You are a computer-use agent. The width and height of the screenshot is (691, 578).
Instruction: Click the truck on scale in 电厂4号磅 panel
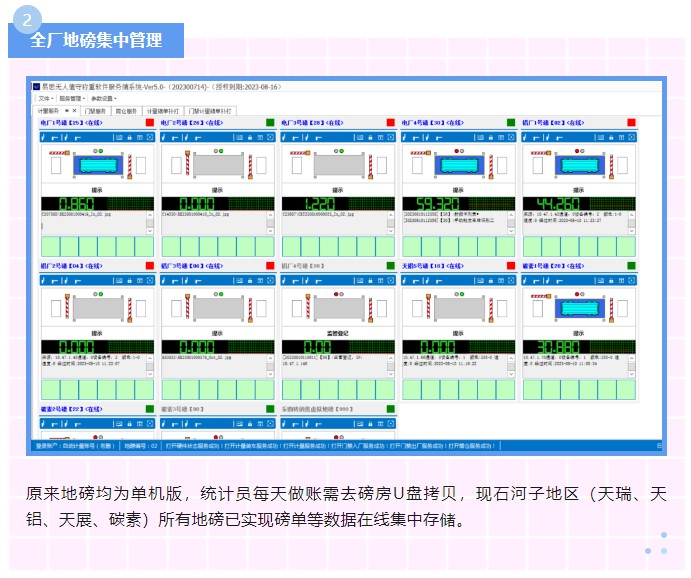point(458,163)
